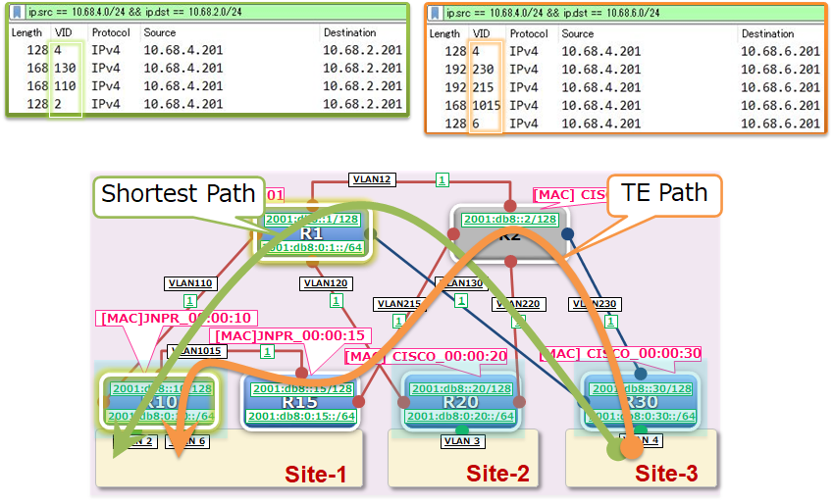Click the [MAC]JNPR_00:00:10 callout
Image resolution: width=833 pixels, height=504 pixels.
[x=177, y=318]
